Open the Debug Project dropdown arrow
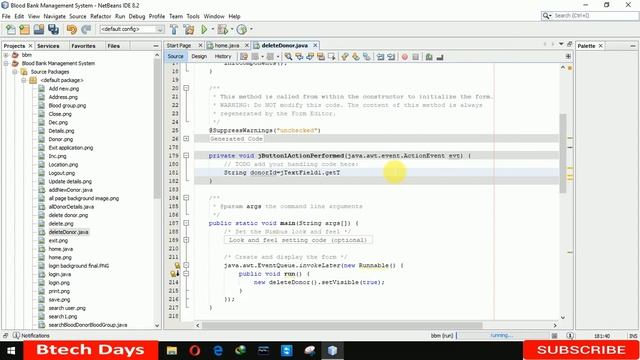The width and height of the screenshot is (640, 360). 232,29
